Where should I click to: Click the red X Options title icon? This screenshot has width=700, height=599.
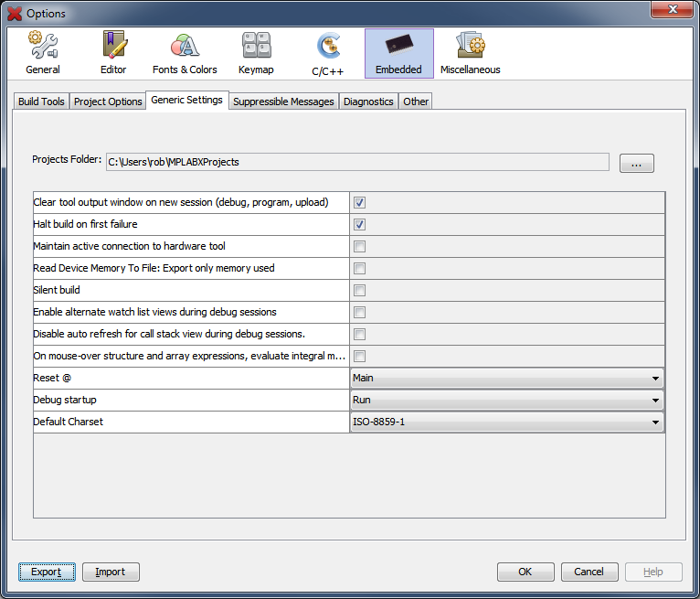tap(15, 14)
